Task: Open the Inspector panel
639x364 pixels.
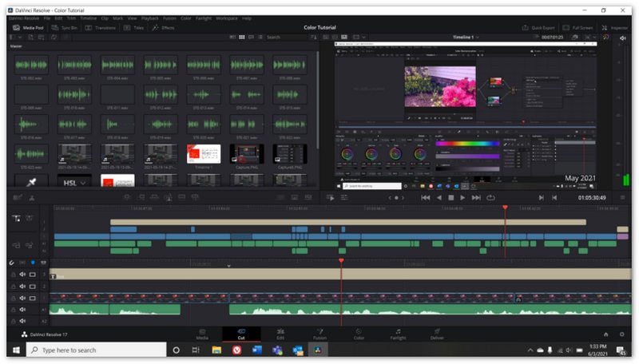Action: tap(615, 27)
